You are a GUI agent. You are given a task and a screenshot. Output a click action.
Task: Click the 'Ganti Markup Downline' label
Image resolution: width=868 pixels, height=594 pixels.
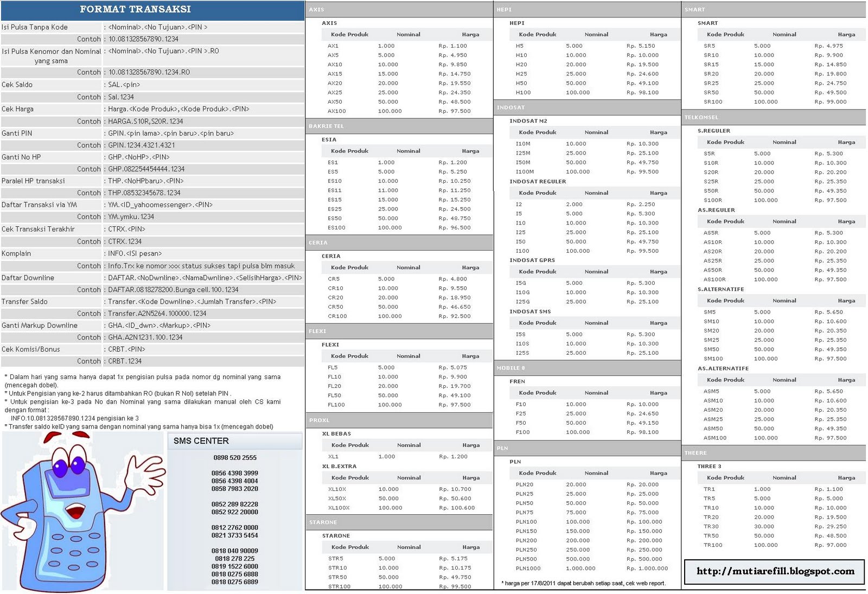click(40, 325)
